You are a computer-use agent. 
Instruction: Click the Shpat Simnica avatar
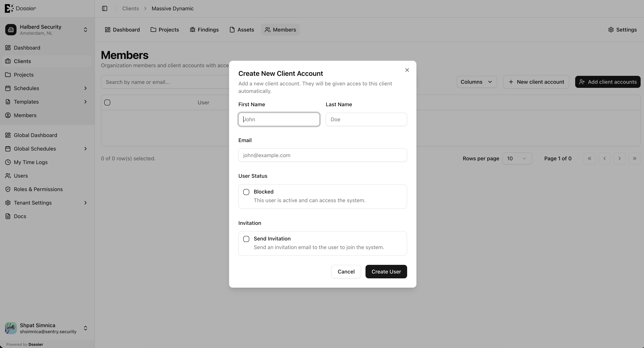pos(11,328)
